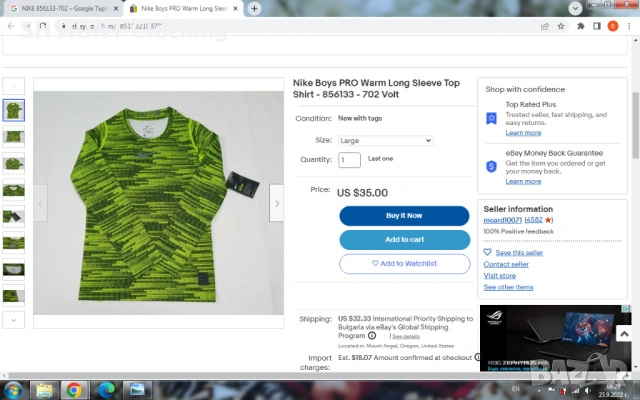640x400 pixels.
Task: Select the fifth thumbnail showing the tag
Action: point(13,216)
